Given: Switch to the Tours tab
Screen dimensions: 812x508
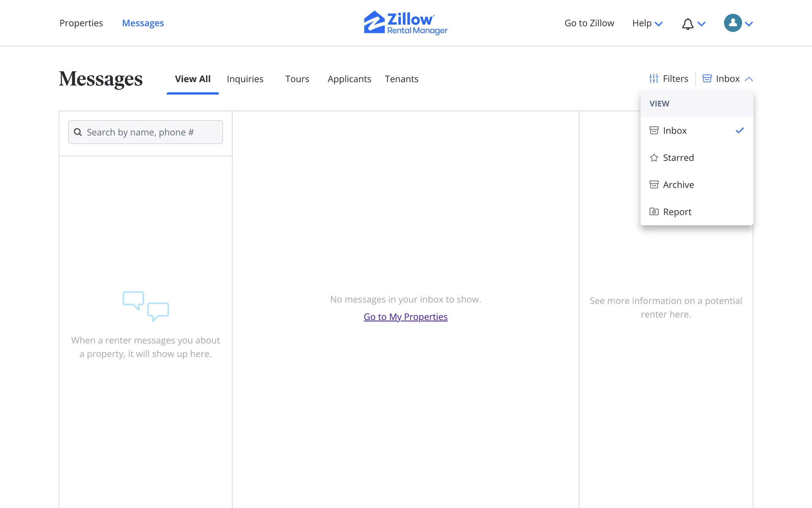Looking at the screenshot, I should tap(297, 79).
